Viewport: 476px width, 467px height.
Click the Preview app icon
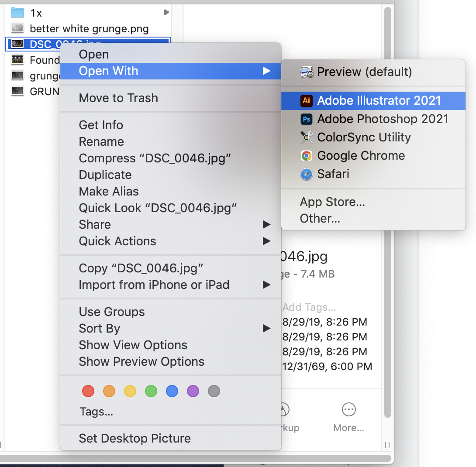[x=307, y=72]
